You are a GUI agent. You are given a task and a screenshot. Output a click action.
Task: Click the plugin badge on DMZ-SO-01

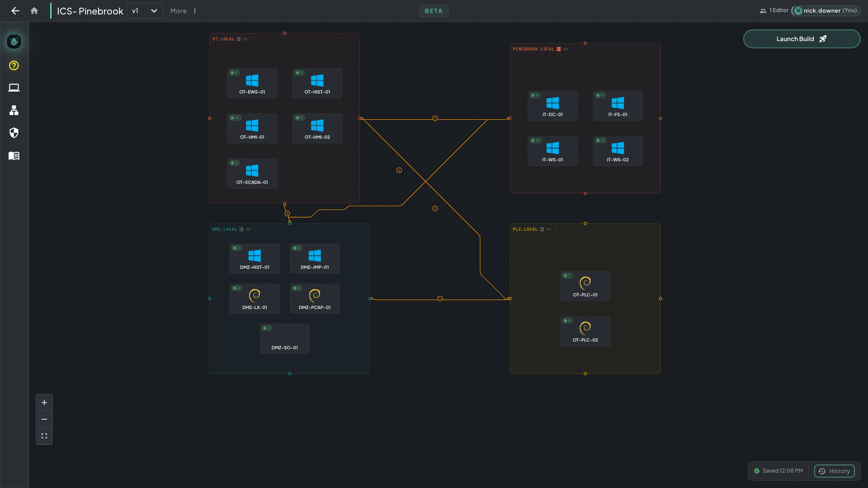(x=267, y=328)
